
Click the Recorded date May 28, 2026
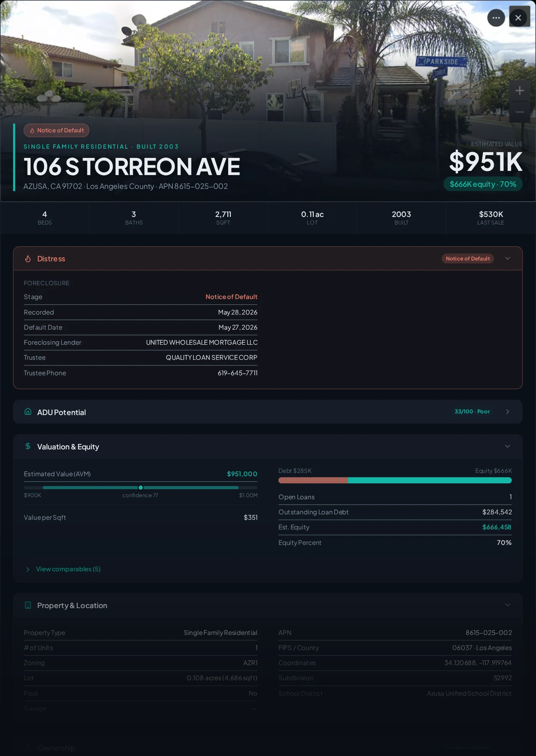(238, 312)
